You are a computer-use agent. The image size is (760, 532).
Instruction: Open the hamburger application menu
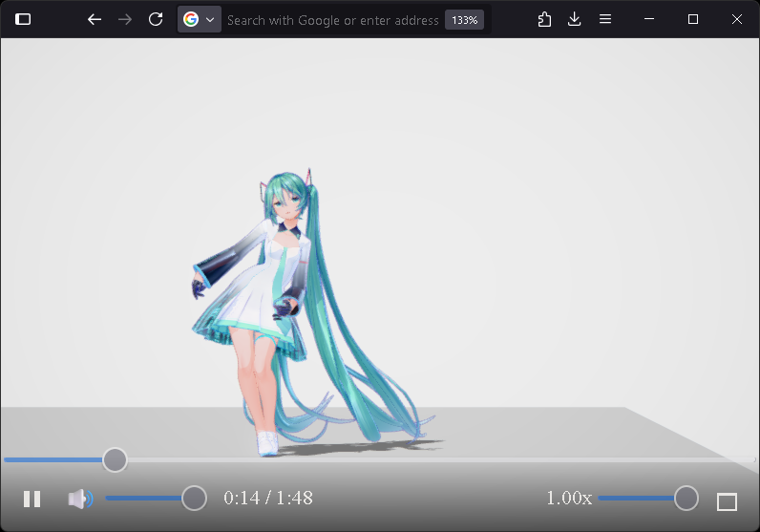[604, 19]
